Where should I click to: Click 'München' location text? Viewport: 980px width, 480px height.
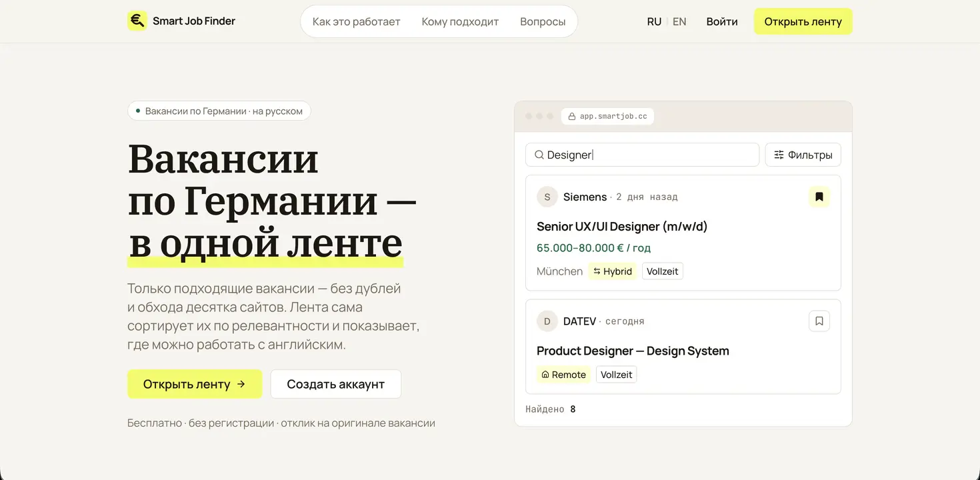coord(560,271)
